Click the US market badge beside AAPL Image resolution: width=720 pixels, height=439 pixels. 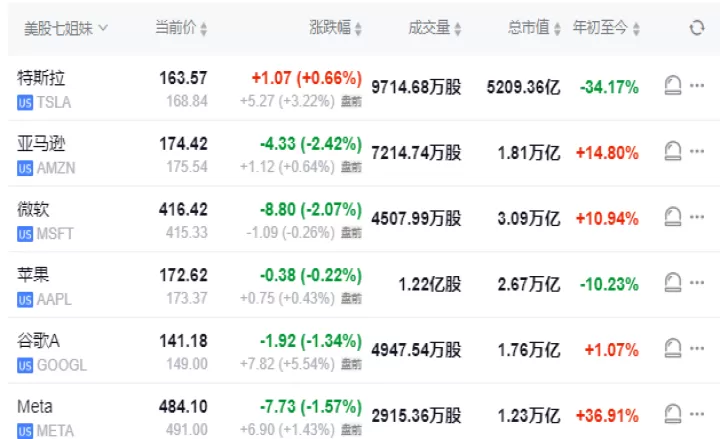point(25,299)
